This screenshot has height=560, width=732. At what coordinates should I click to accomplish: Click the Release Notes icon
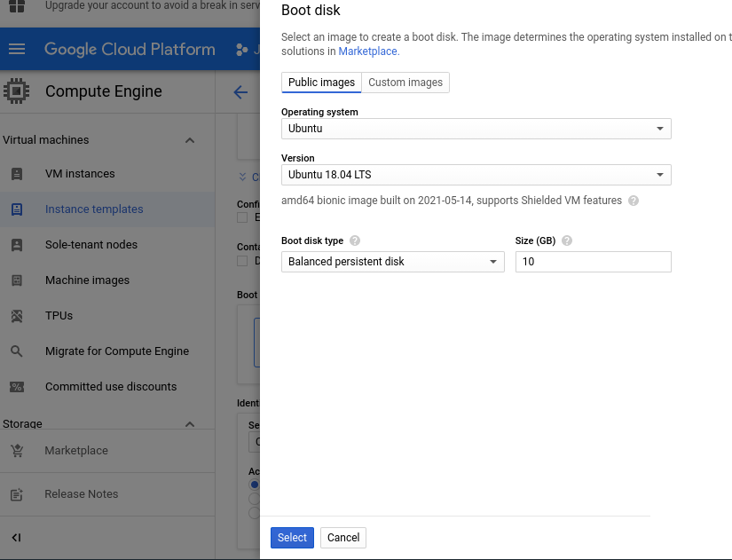coord(17,494)
